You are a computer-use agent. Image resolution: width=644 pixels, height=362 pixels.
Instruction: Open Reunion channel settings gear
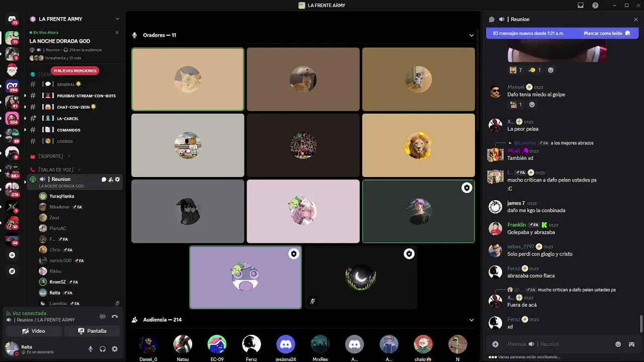tap(117, 179)
